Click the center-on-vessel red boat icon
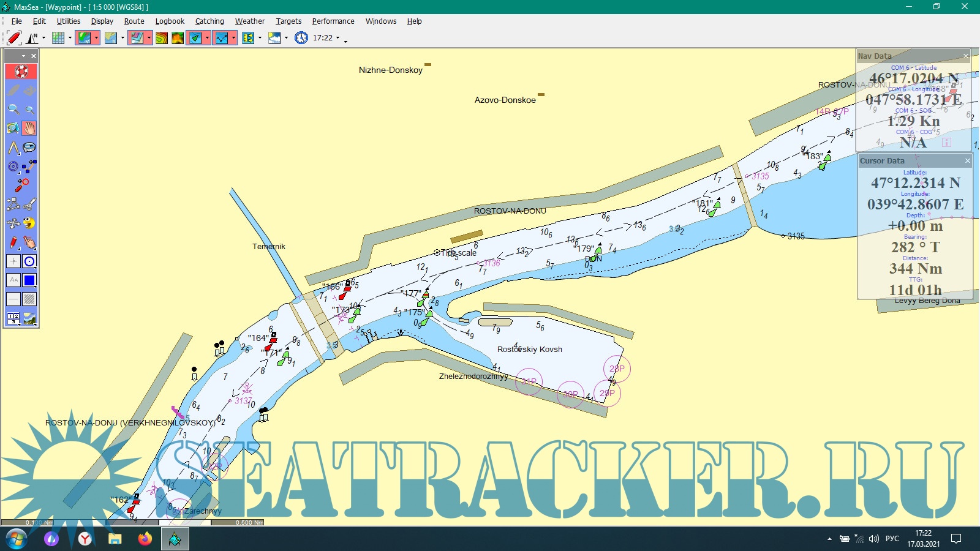Screen dimensions: 980x551 pos(13,38)
